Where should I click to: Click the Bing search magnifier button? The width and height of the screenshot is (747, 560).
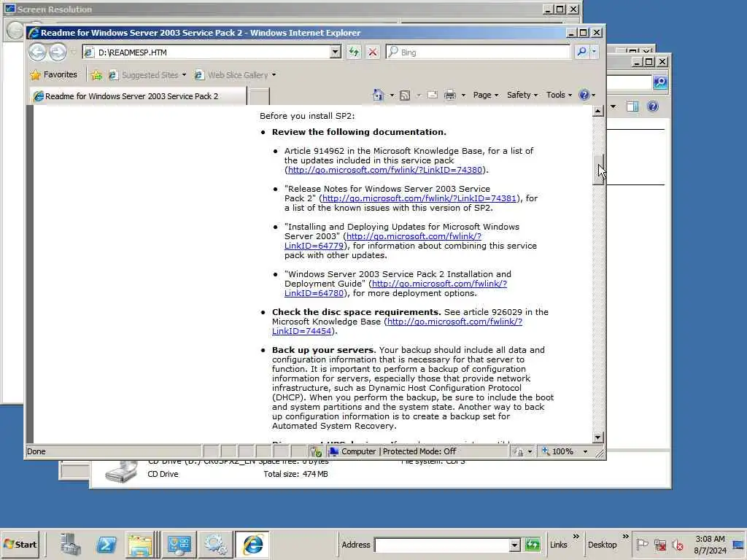[x=581, y=52]
